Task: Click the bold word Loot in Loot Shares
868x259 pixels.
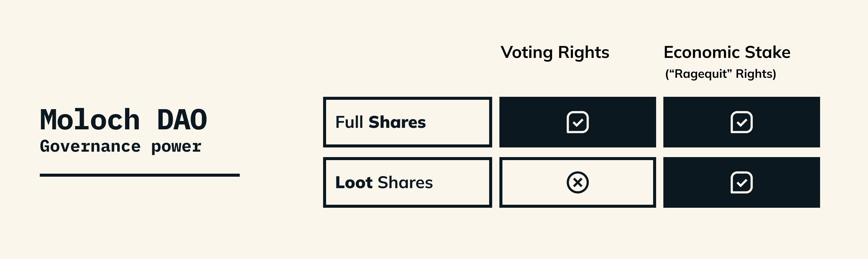Action: (x=354, y=182)
